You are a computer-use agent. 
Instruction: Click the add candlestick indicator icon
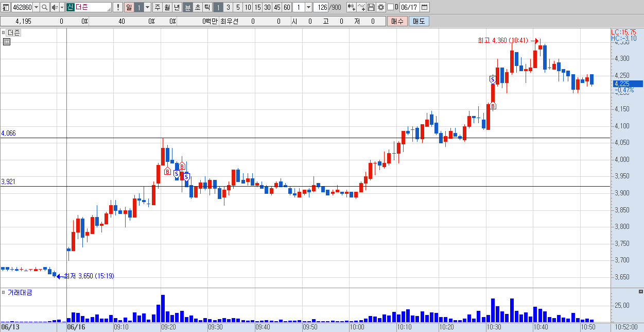tap(351, 7)
